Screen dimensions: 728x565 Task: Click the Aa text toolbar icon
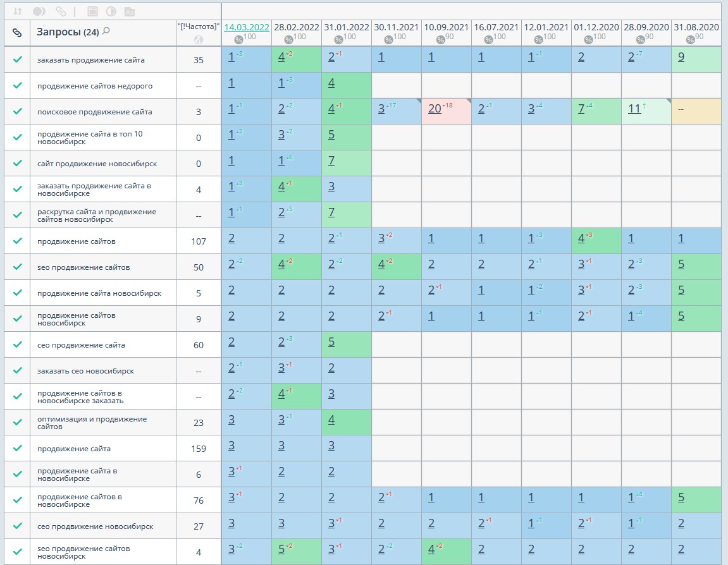point(130,11)
